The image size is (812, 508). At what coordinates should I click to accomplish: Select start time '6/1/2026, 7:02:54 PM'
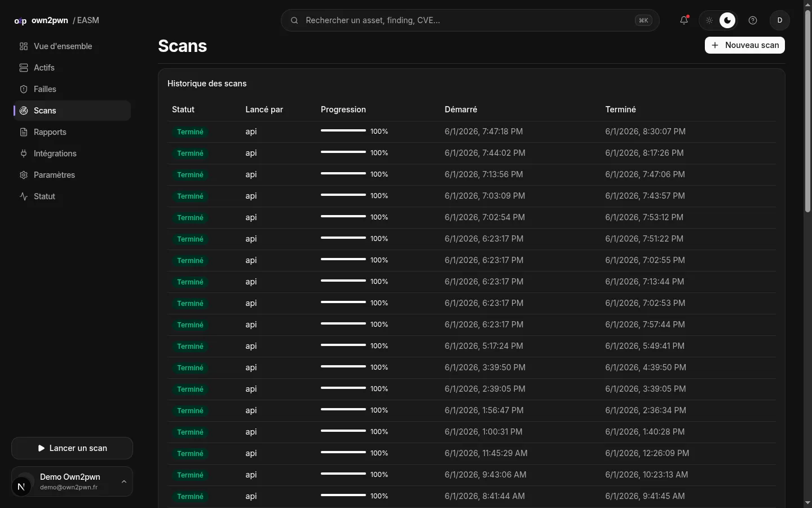pos(485,217)
